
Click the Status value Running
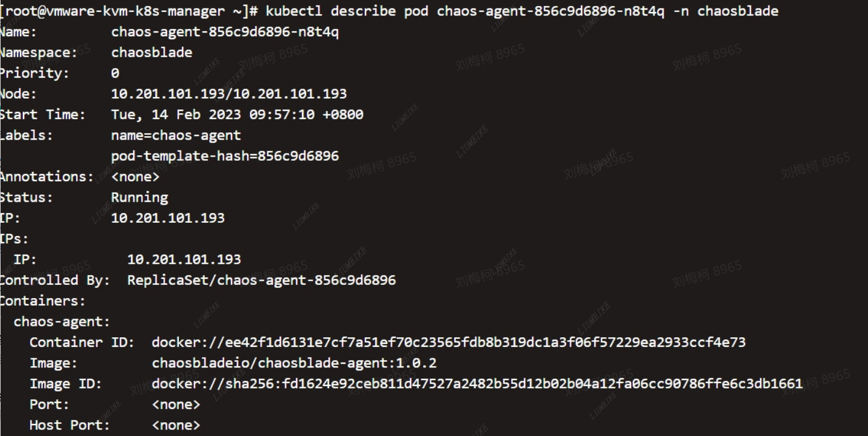tap(140, 198)
